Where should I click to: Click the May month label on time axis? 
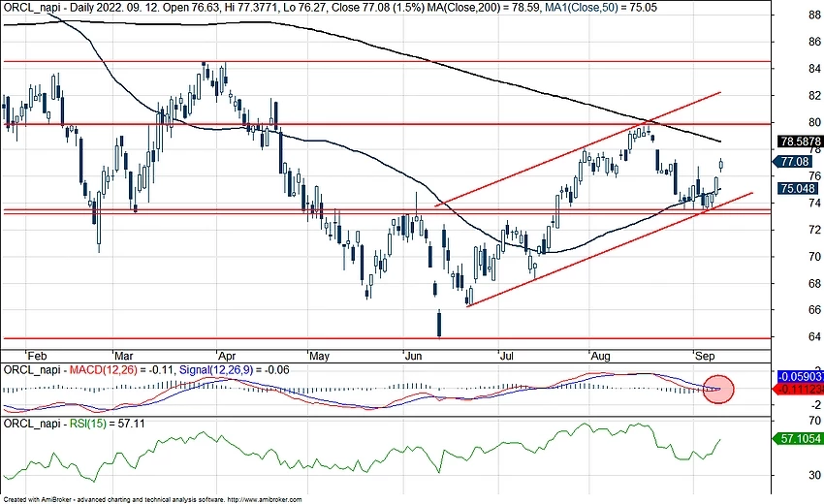319,356
